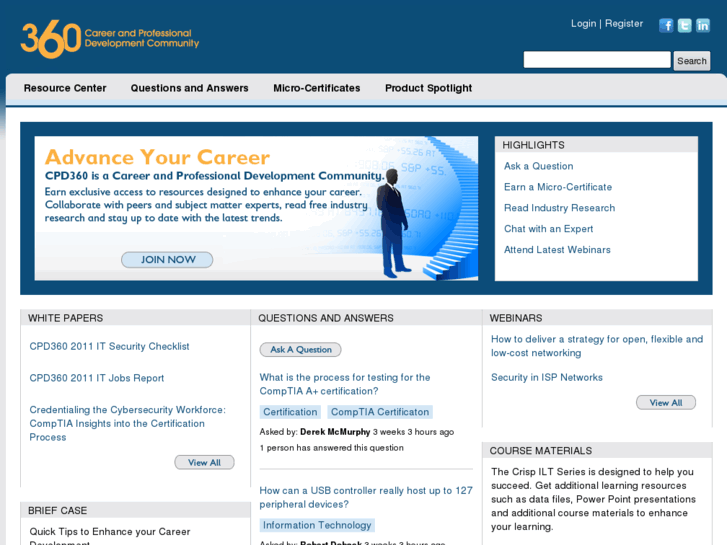
Task: Open Security in ISP Networks webinar
Action: point(547,378)
